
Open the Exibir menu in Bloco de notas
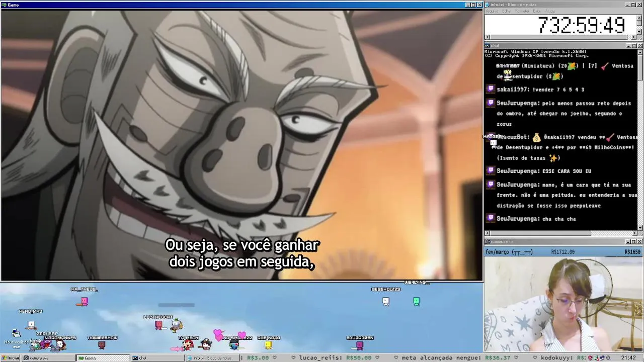point(537,11)
